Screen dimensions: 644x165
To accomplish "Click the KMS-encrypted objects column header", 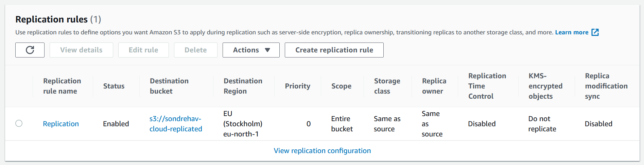I will coord(545,86).
